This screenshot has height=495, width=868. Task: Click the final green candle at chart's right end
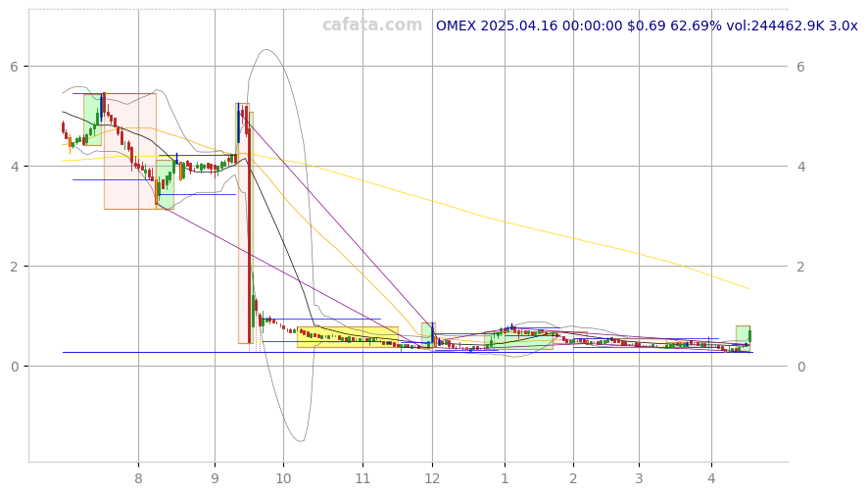(749, 335)
